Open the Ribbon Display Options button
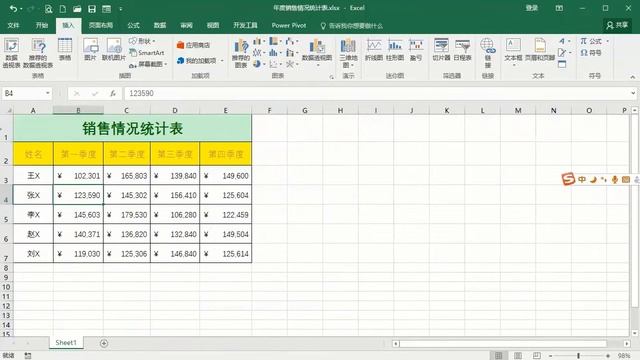Image resolution: width=640 pixels, height=360 pixels. pos(559,8)
